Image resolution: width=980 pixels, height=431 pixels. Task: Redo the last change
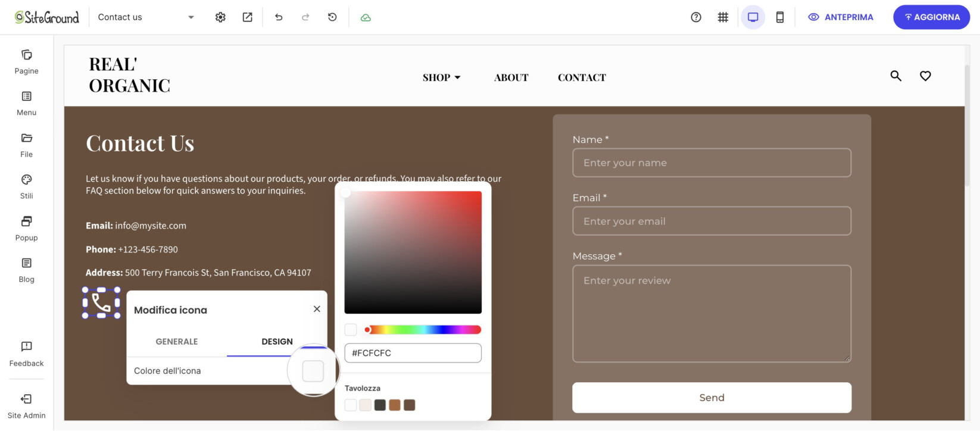[x=305, y=17]
